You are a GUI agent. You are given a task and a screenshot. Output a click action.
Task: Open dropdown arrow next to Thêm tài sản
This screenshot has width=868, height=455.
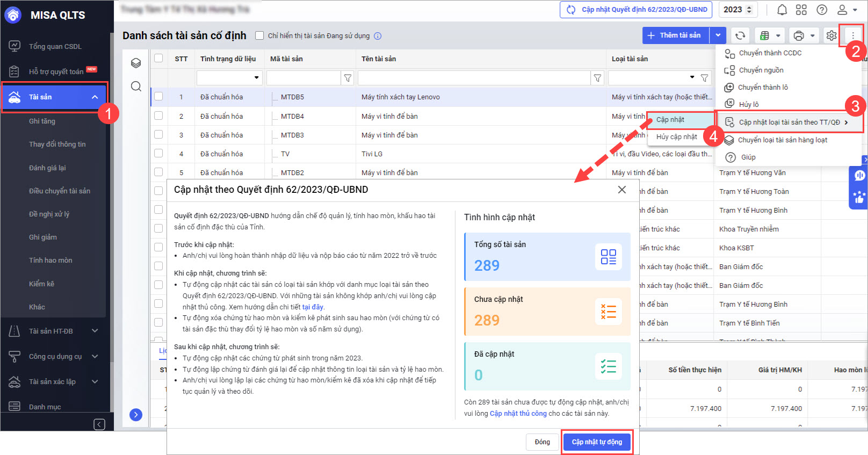click(718, 35)
